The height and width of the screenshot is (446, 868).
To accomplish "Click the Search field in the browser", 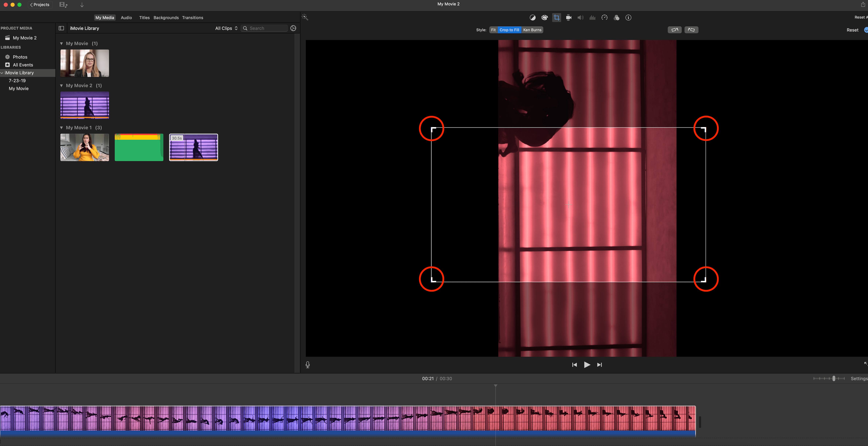I will tap(265, 28).
